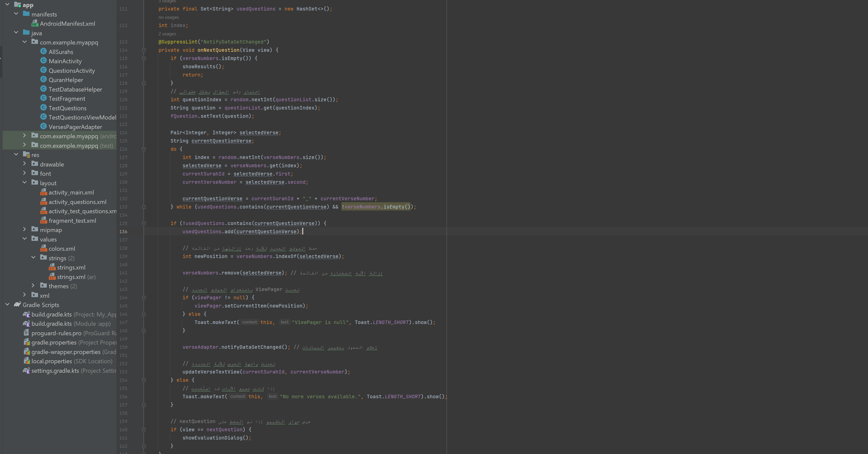
Task: Open the Arabic strings.xml (ar) file
Action: point(72,277)
